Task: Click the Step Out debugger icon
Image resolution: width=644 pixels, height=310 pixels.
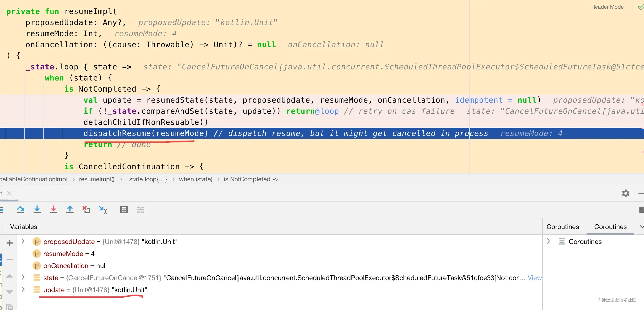Action: tap(70, 209)
